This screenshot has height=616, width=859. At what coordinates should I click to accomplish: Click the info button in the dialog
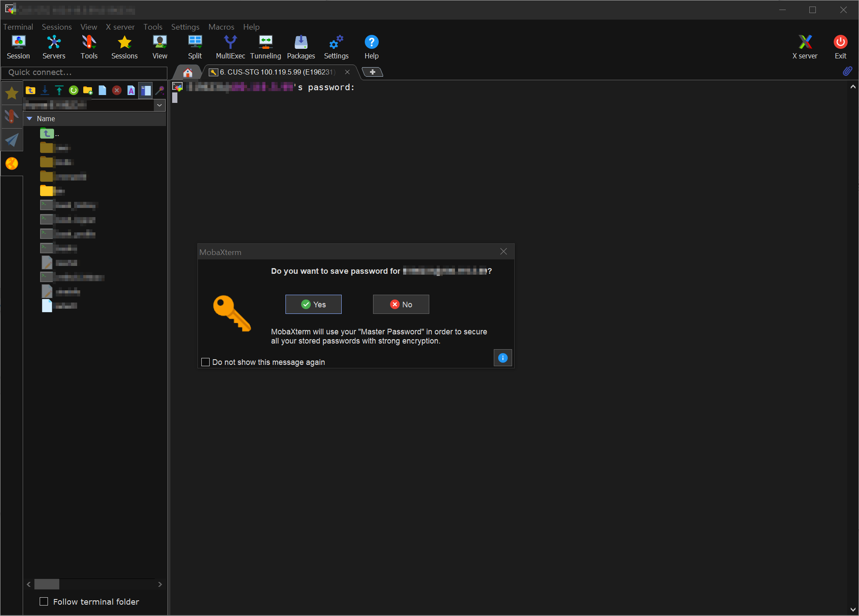tap(502, 358)
